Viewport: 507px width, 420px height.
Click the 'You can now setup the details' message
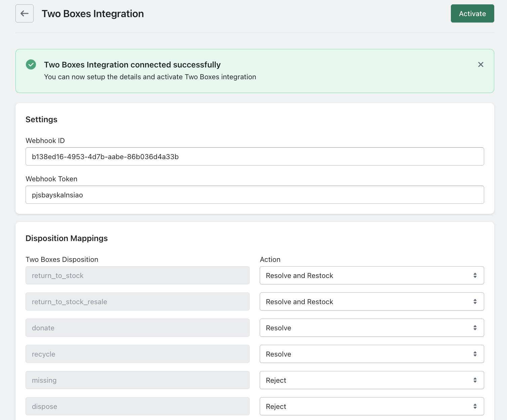150,77
